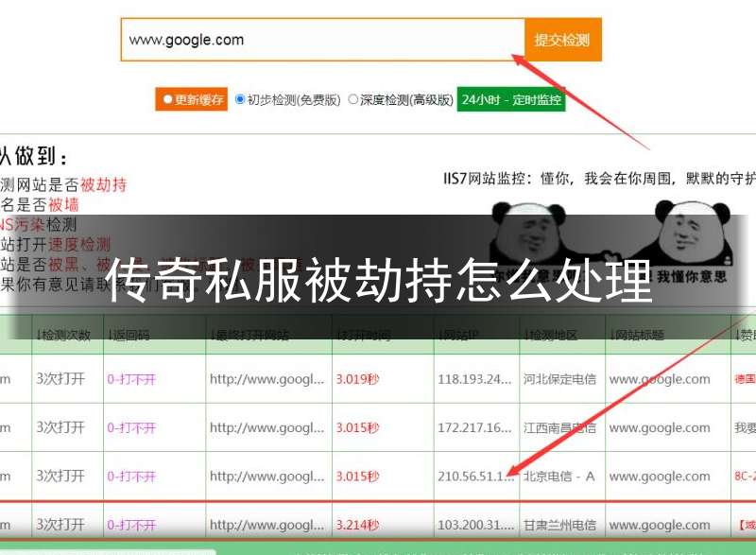Sort by the 返回码 column header
Viewport: 756px width, 555px height.
129,334
